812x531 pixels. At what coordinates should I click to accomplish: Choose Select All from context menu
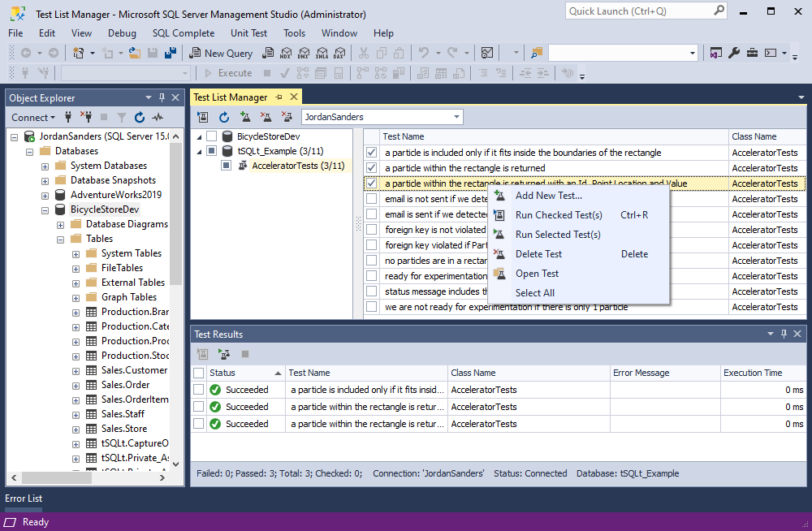coord(579,292)
